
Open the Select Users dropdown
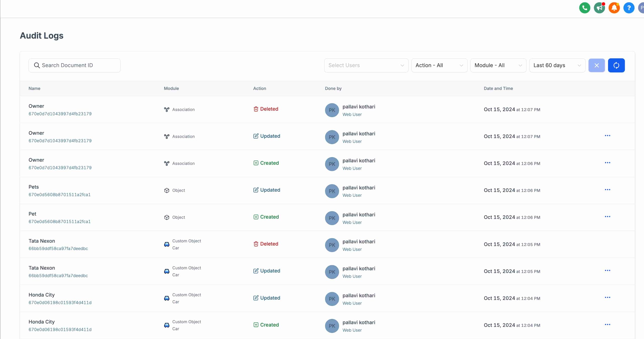(x=366, y=65)
